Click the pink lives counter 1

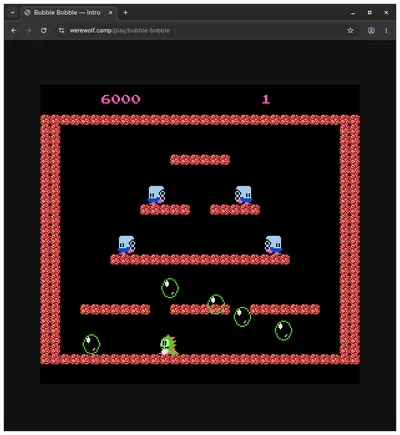click(x=266, y=99)
